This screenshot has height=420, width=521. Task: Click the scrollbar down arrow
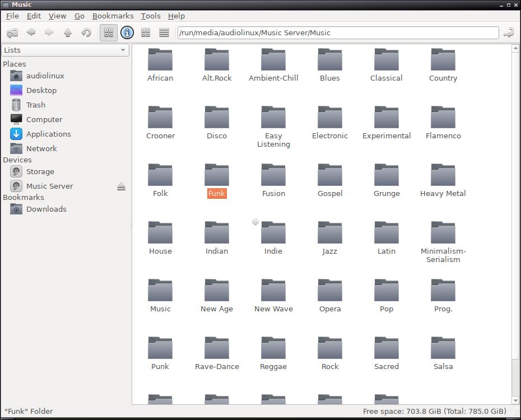coord(515,400)
